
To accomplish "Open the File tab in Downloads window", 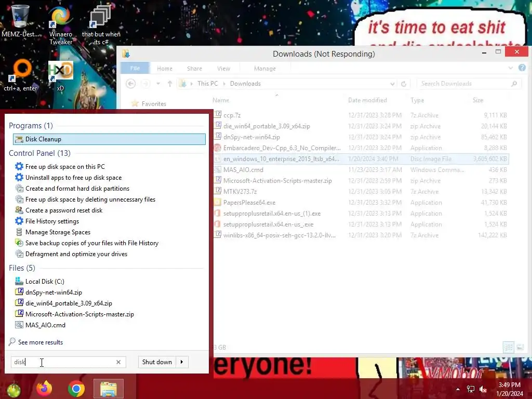I will [135, 68].
